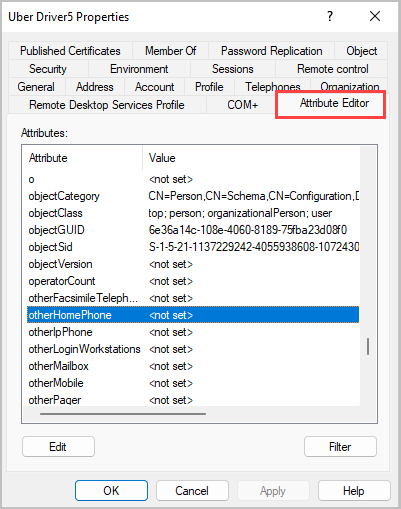Confirm with the OK button
Screen dimensions: 401x509
click(x=111, y=491)
